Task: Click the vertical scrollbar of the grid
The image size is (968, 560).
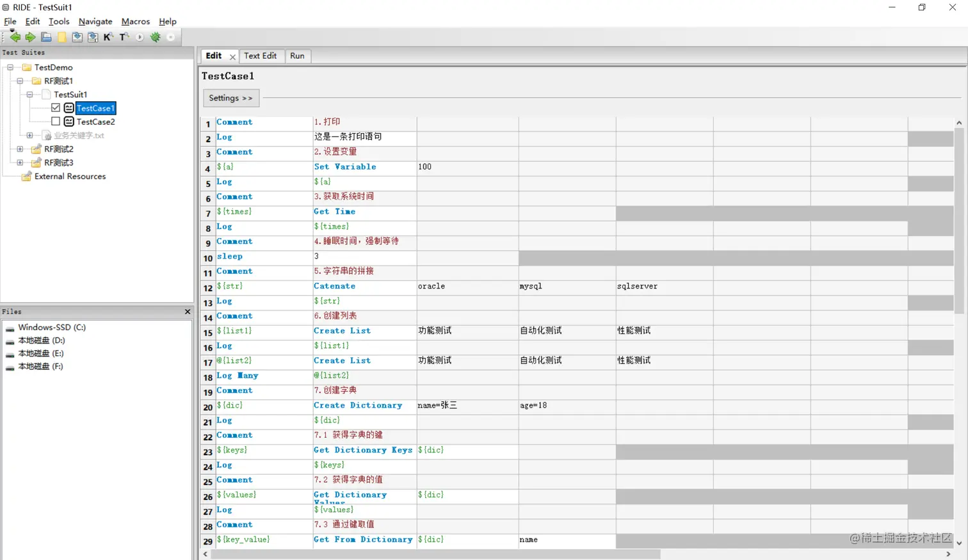Action: [959, 221]
